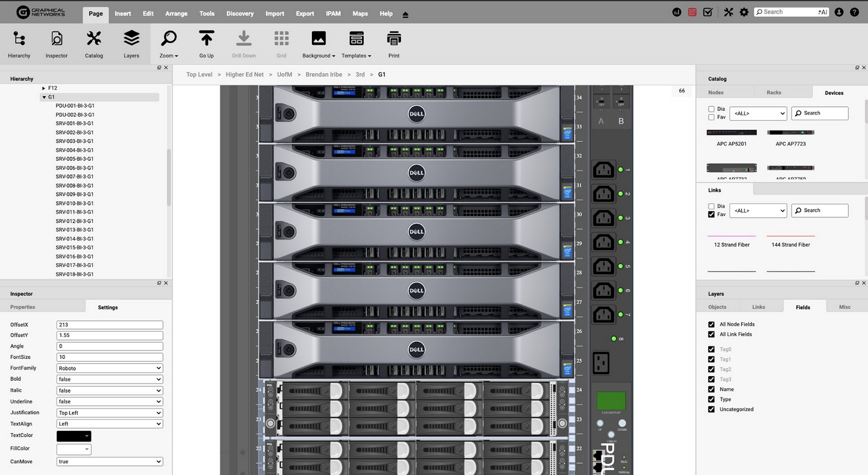Expand the F12 tree node

tap(44, 88)
